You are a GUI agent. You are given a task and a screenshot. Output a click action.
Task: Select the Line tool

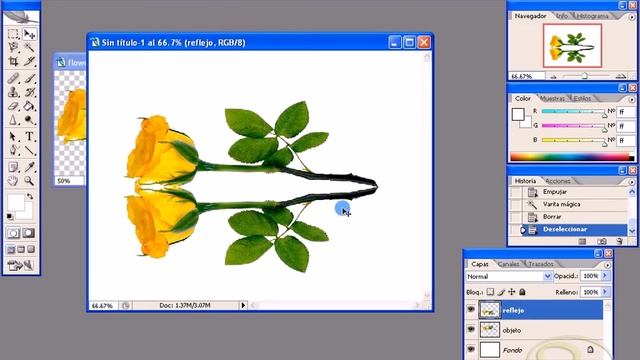click(x=29, y=150)
